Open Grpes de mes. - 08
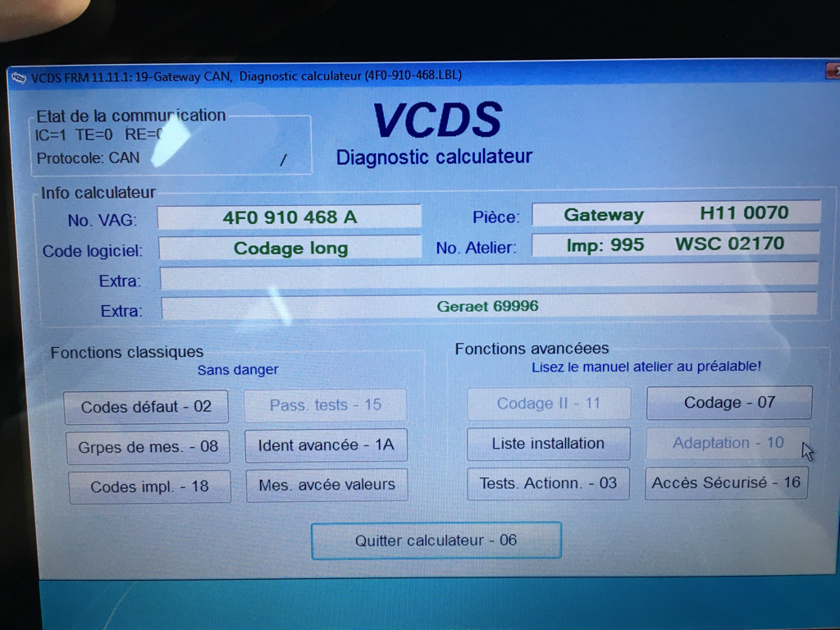The width and height of the screenshot is (840, 630). point(148,447)
